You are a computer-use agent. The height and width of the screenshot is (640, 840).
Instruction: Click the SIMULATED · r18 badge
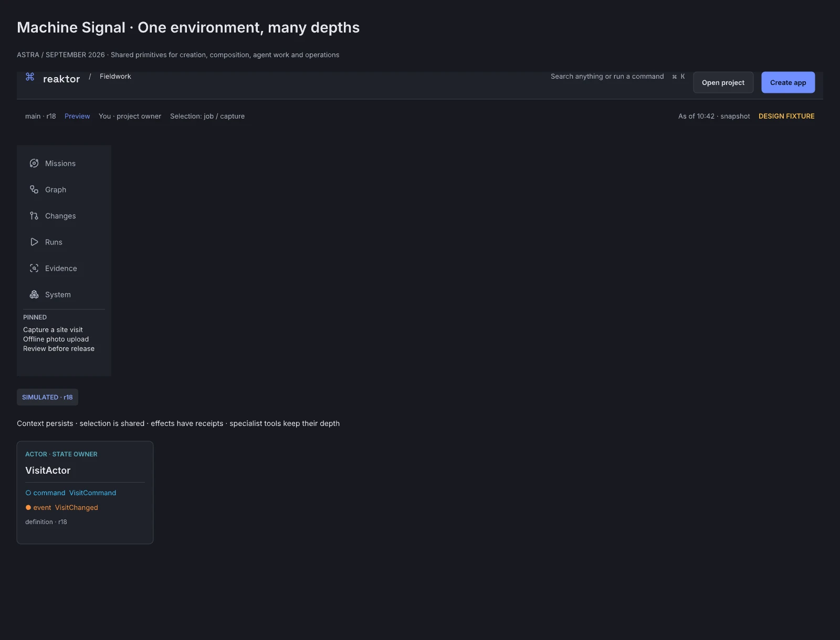click(x=47, y=397)
